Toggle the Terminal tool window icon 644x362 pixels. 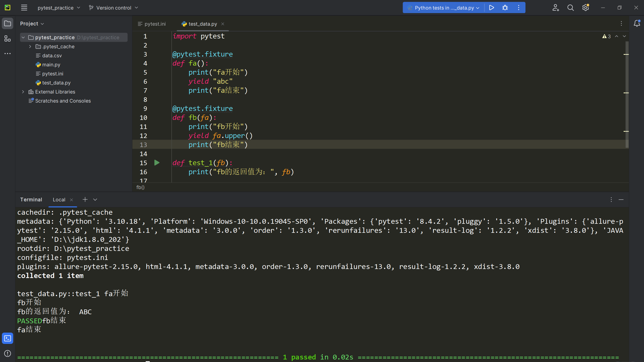8,338
